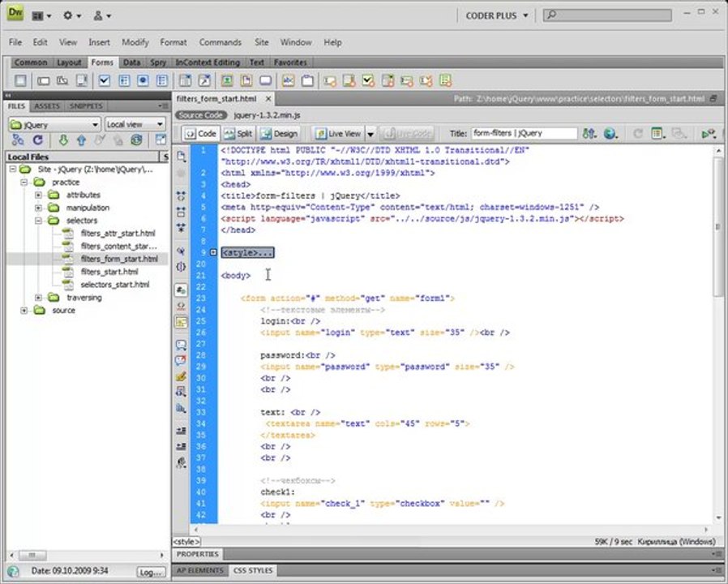Open the Commands menu

pyautogui.click(x=221, y=42)
